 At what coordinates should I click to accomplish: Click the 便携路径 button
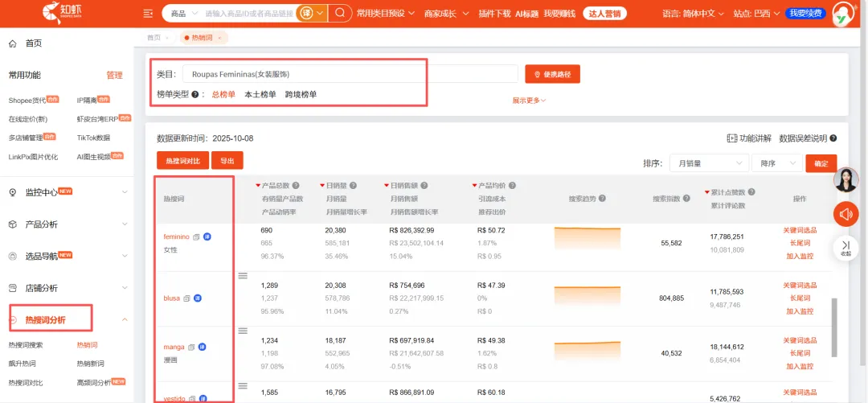point(552,74)
